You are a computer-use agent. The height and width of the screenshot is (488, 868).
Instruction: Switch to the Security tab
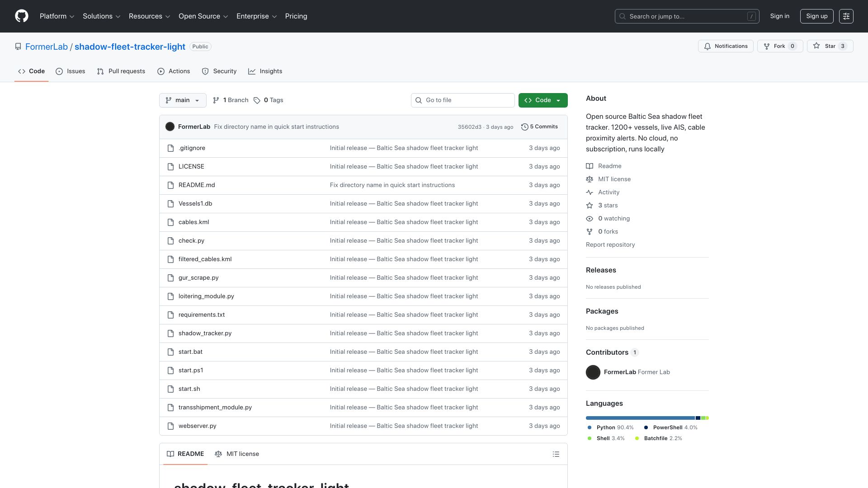point(219,71)
